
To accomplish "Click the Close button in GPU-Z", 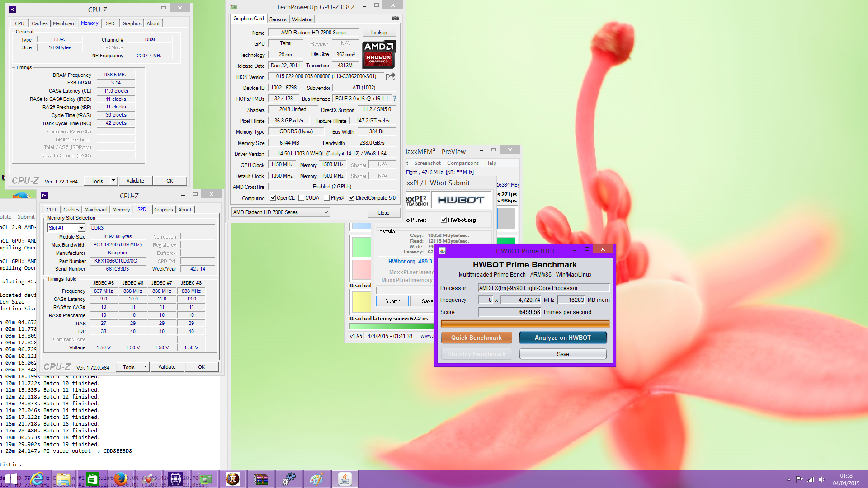I will pos(383,213).
